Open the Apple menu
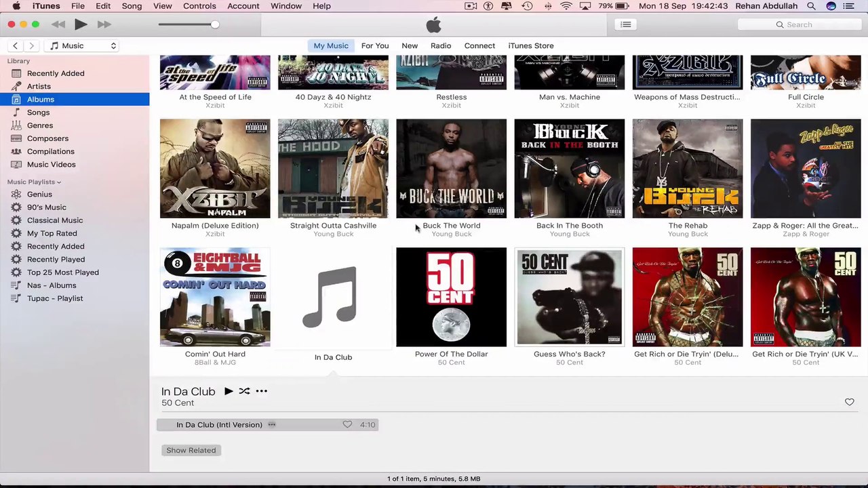 click(16, 6)
